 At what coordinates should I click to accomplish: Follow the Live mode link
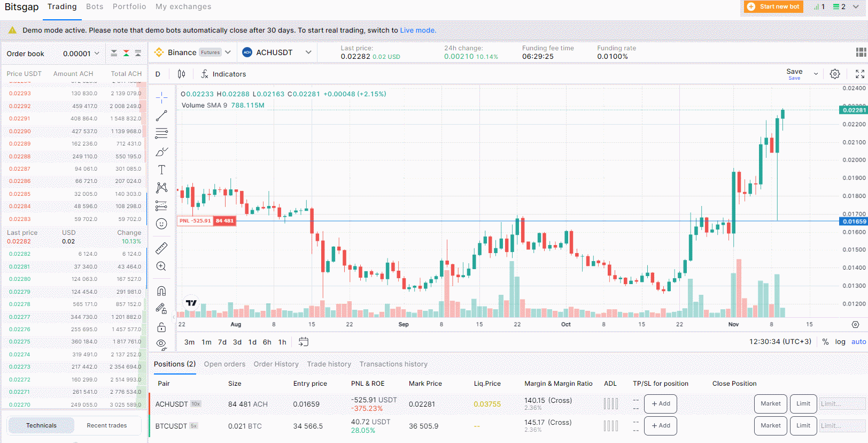pyautogui.click(x=417, y=30)
